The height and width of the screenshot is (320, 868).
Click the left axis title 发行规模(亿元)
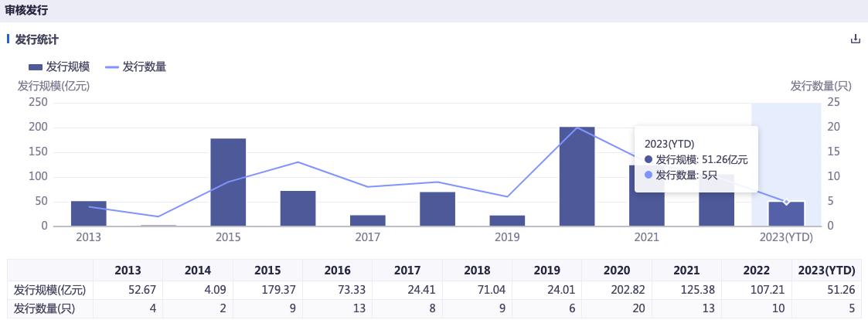click(x=53, y=86)
